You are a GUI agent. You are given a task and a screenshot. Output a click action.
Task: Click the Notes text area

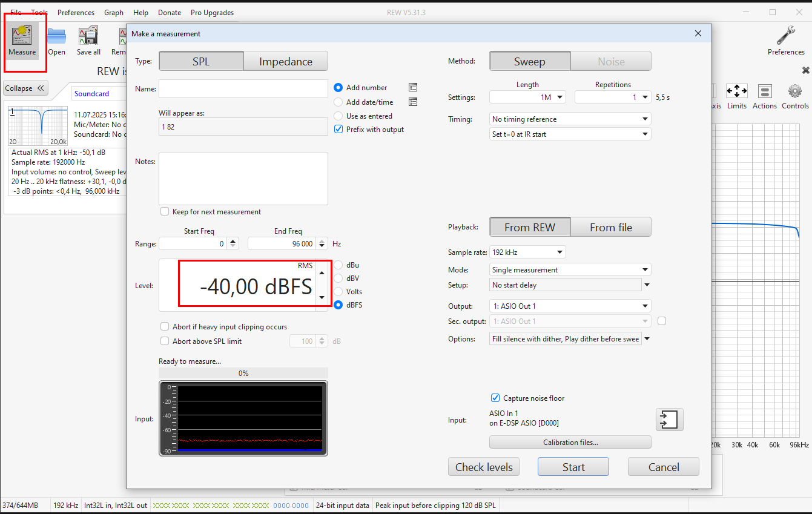pyautogui.click(x=243, y=179)
